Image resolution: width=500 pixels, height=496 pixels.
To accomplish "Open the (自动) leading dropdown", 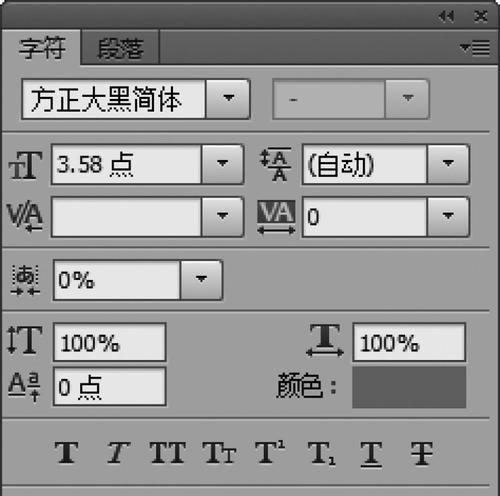I will (448, 164).
